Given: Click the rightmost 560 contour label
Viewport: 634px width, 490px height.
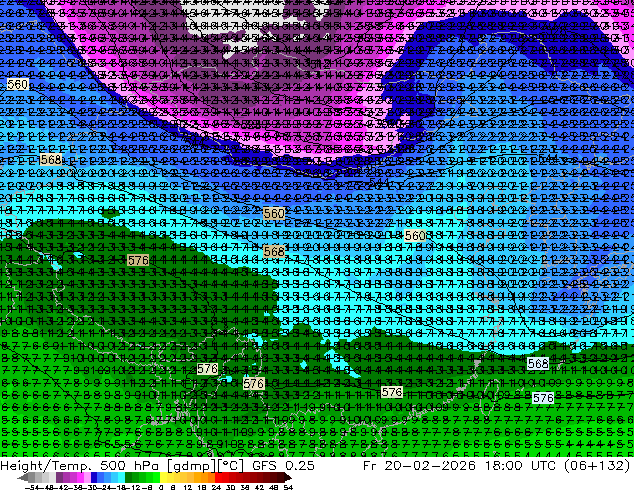Looking at the screenshot, I should pos(415,236).
